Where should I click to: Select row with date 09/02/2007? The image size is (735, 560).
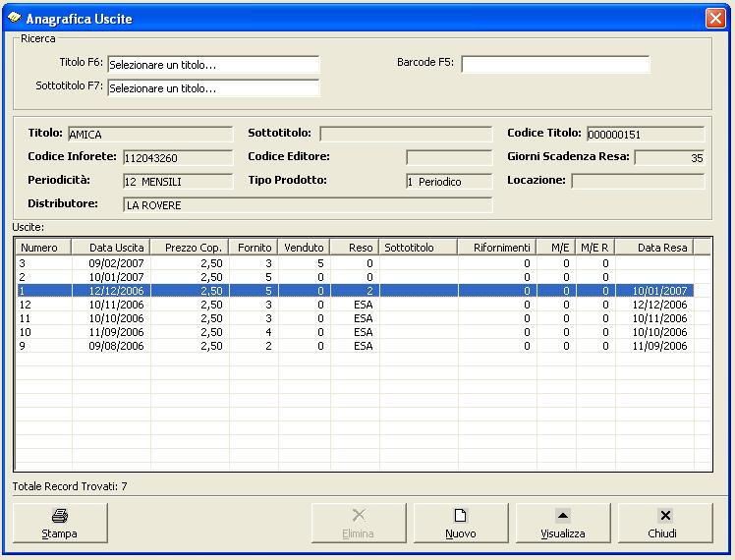(x=356, y=263)
